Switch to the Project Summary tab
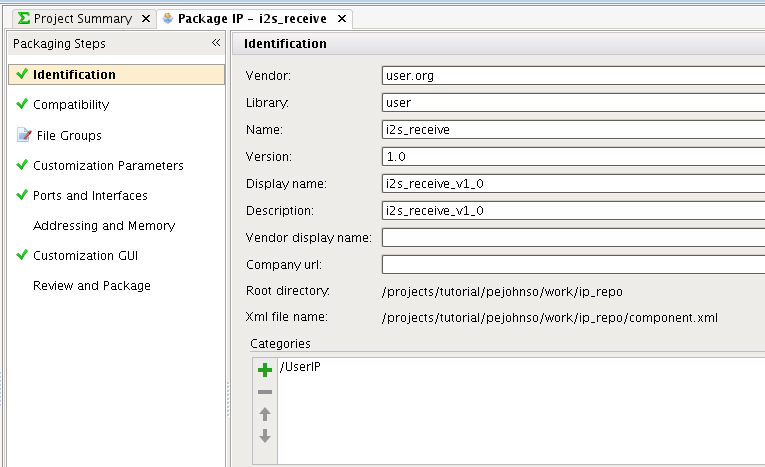Image resolution: width=765 pixels, height=467 pixels. click(82, 19)
